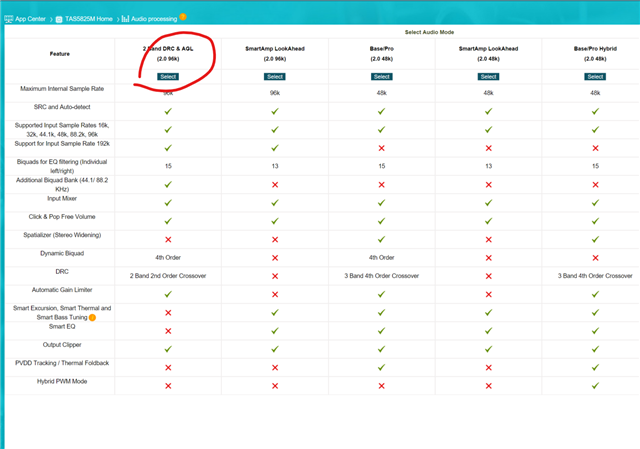The image size is (640, 449).
Task: Click the 15 biquads value under 2 Band DRC
Action: (x=168, y=166)
